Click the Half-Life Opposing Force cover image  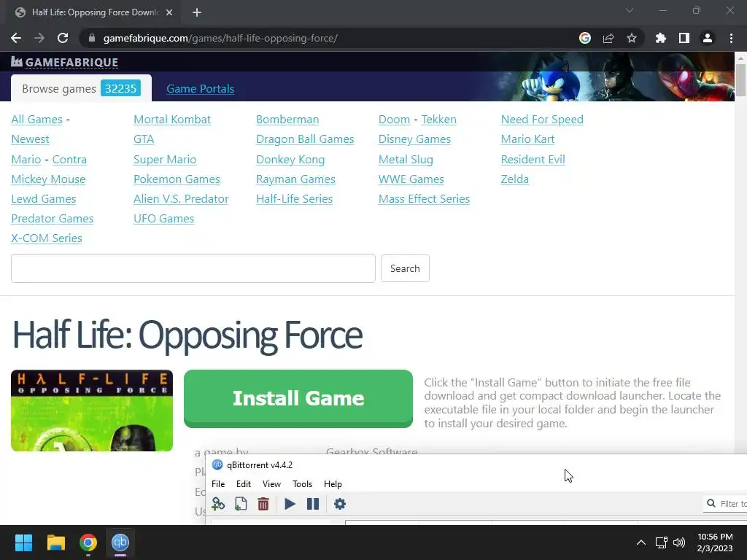point(92,411)
